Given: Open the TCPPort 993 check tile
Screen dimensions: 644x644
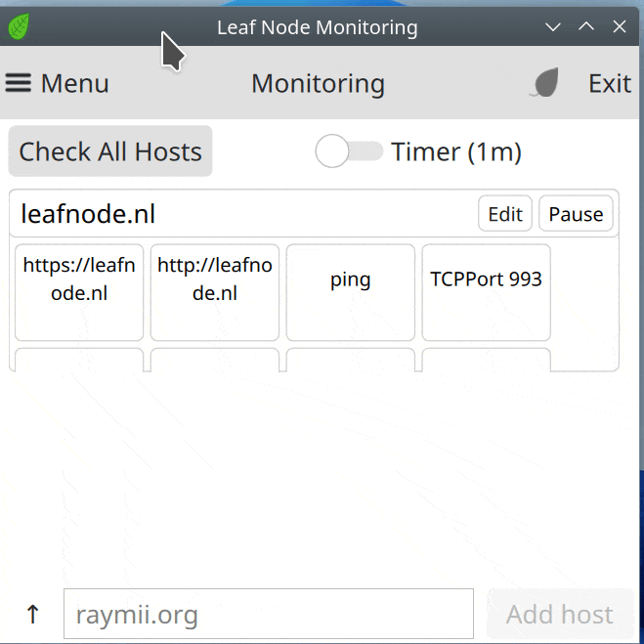Looking at the screenshot, I should 486,291.
